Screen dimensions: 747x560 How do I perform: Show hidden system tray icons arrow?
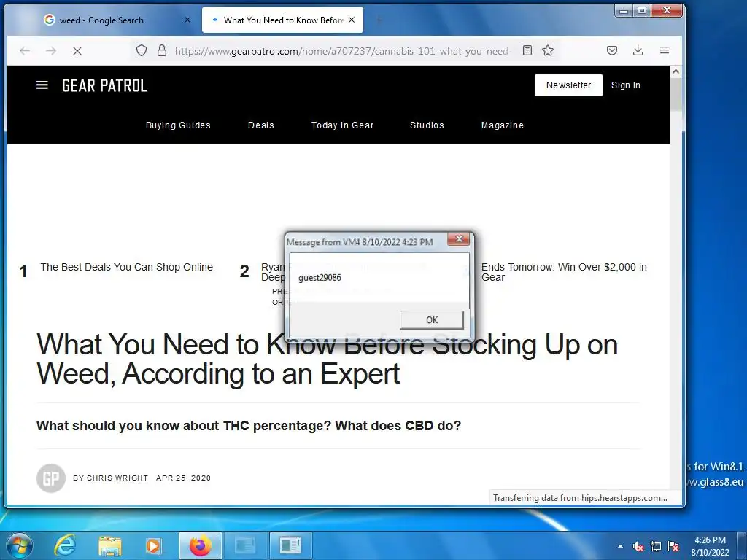click(x=620, y=546)
